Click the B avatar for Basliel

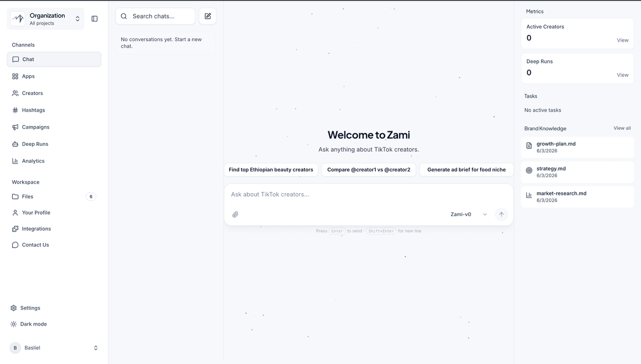[x=15, y=348]
